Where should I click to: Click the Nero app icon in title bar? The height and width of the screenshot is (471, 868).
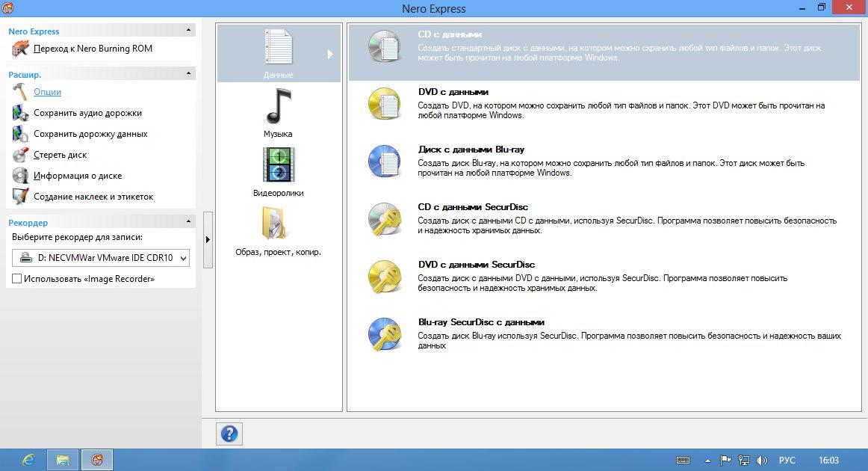point(7,7)
